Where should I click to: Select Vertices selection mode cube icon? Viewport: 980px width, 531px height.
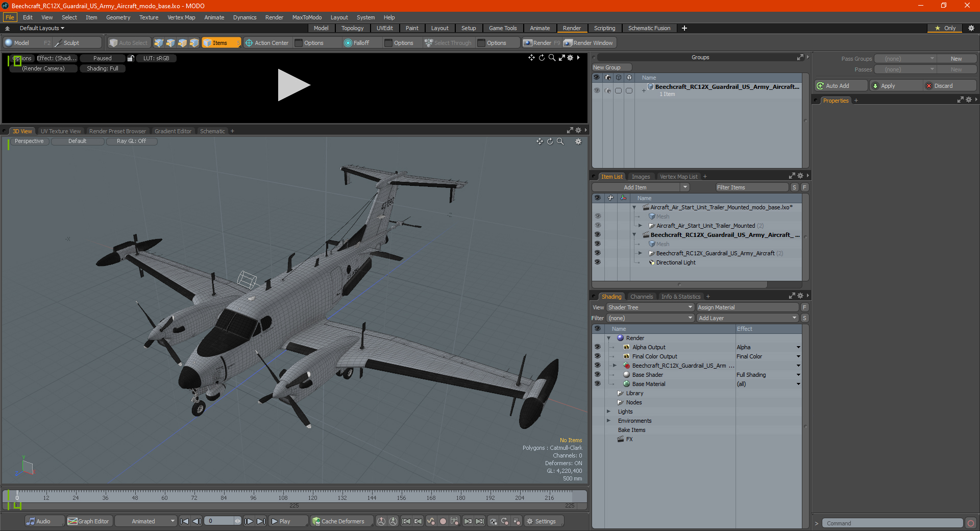click(x=159, y=43)
